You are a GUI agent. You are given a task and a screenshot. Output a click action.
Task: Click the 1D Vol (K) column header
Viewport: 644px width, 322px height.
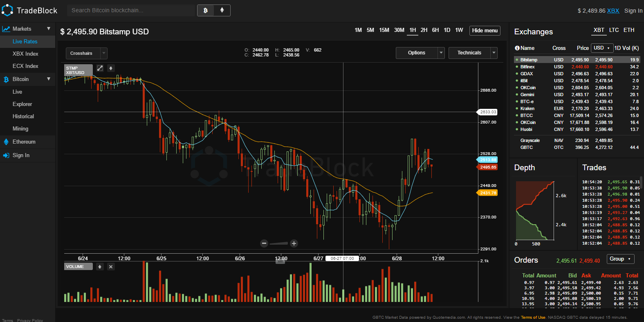(626, 48)
